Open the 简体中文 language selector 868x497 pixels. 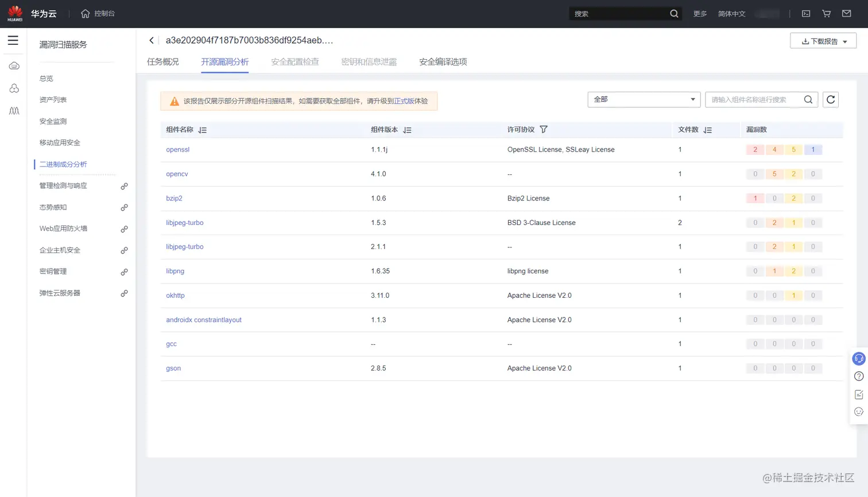[x=731, y=14]
